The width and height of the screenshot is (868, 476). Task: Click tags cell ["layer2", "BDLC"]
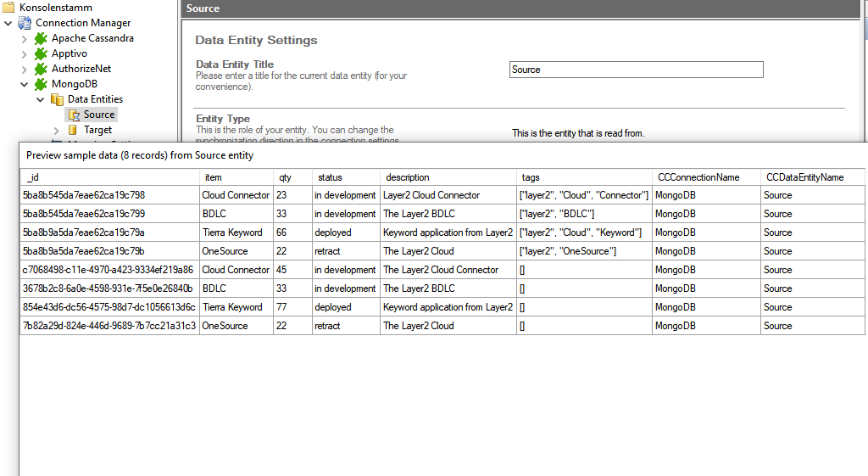tap(584, 214)
